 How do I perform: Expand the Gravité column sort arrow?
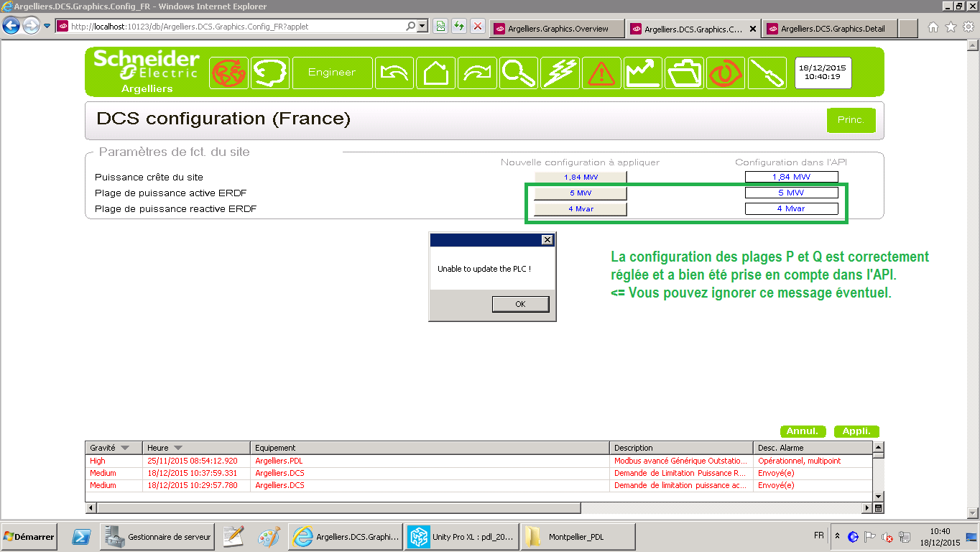[125, 448]
